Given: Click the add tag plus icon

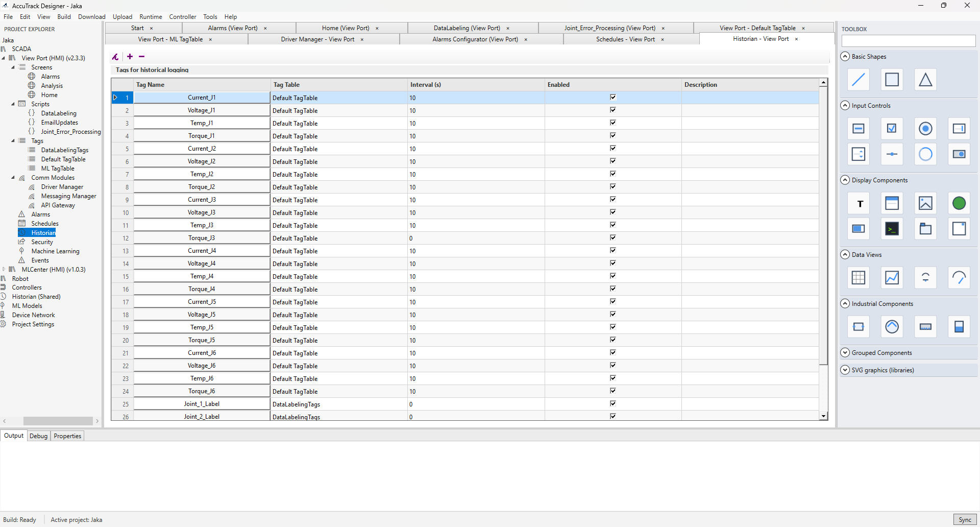Looking at the screenshot, I should click(x=130, y=57).
